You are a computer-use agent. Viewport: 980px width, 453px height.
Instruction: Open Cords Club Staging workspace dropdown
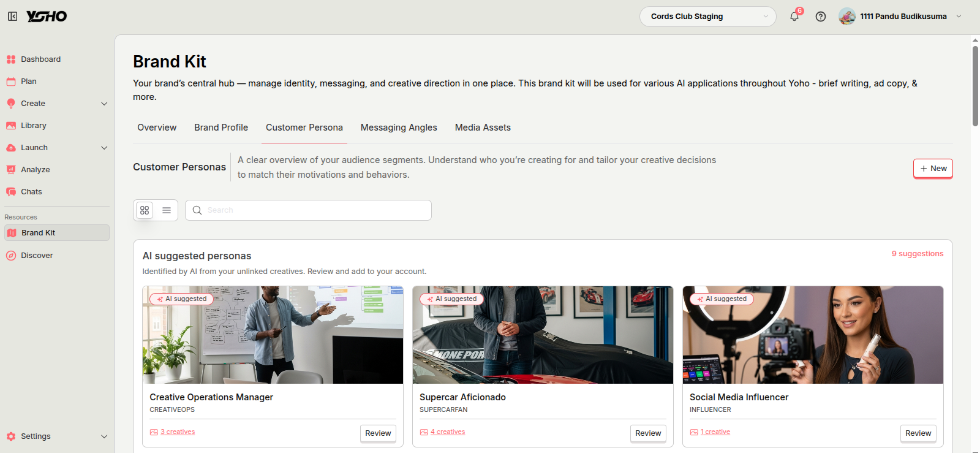pos(708,17)
